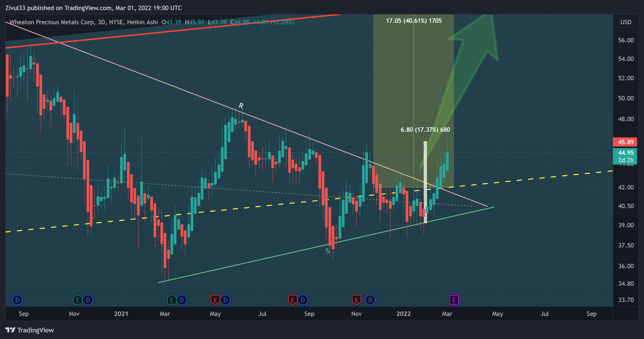Open the green earnings marker near Mar 2021
Screen dimensions: 644x339
pyautogui.click(x=172, y=300)
